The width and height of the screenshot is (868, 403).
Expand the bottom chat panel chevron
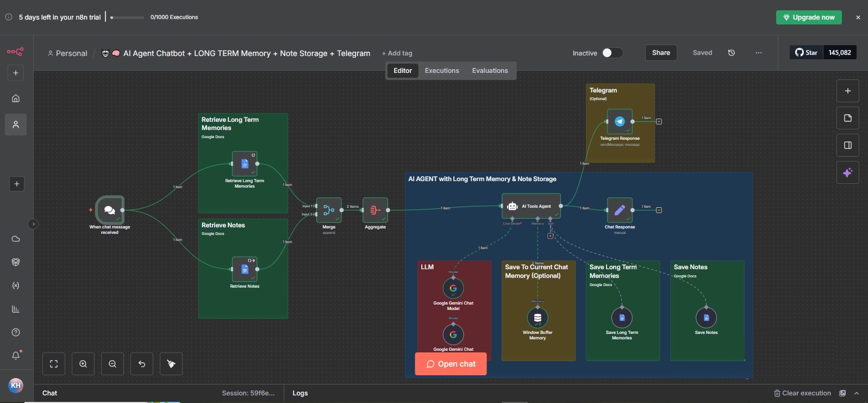[x=857, y=393]
